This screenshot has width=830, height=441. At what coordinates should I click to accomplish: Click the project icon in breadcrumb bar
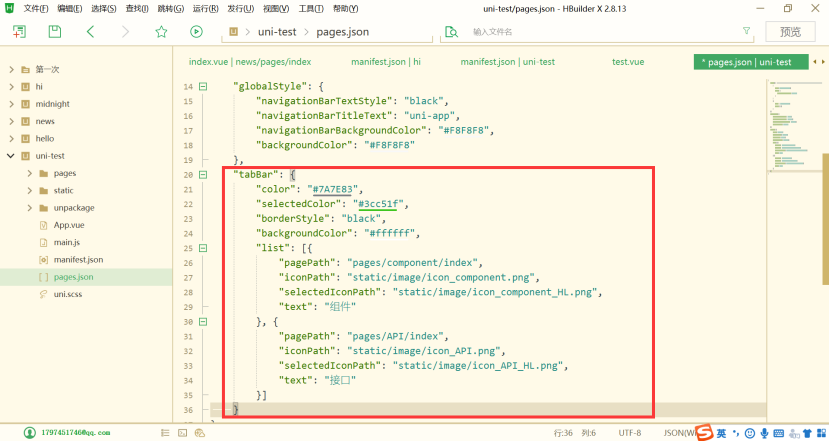(233, 32)
